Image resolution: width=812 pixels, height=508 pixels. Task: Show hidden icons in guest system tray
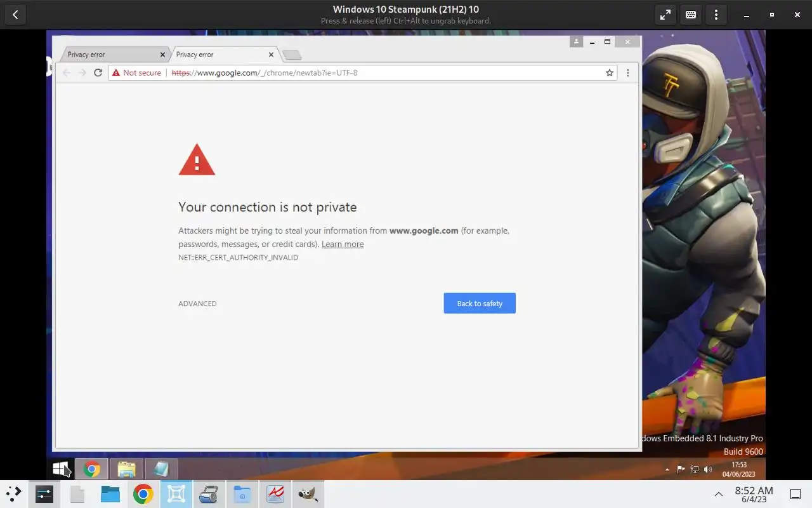click(667, 469)
